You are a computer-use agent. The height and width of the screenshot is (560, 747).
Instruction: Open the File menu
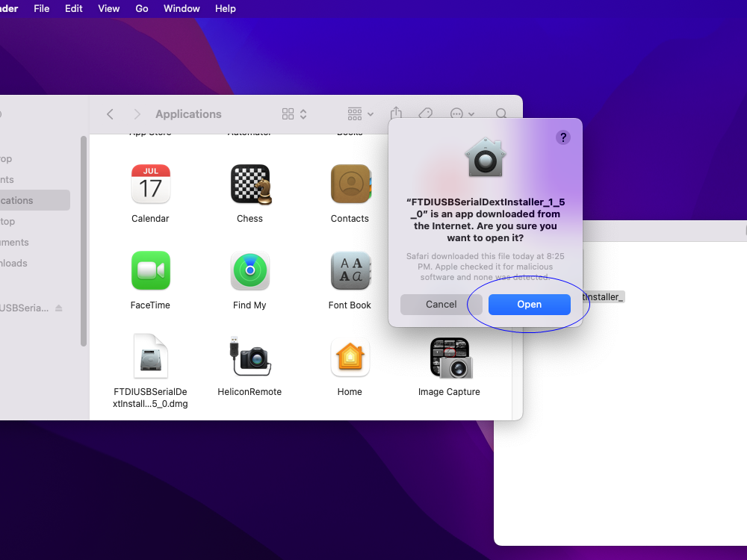click(x=41, y=8)
